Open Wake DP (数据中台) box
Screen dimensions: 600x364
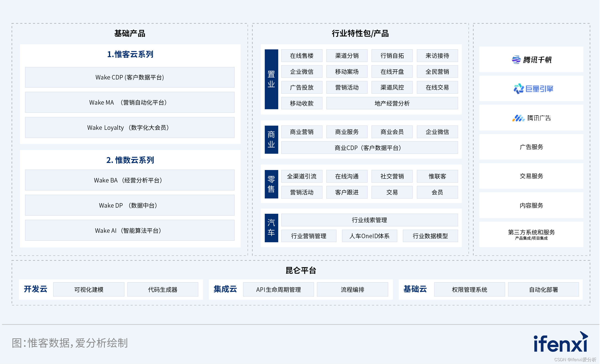point(130,205)
